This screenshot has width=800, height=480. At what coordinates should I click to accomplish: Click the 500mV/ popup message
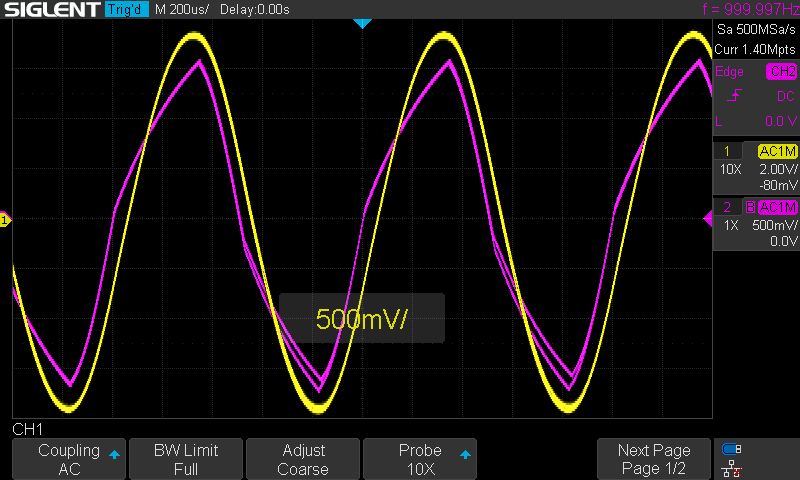coord(362,318)
